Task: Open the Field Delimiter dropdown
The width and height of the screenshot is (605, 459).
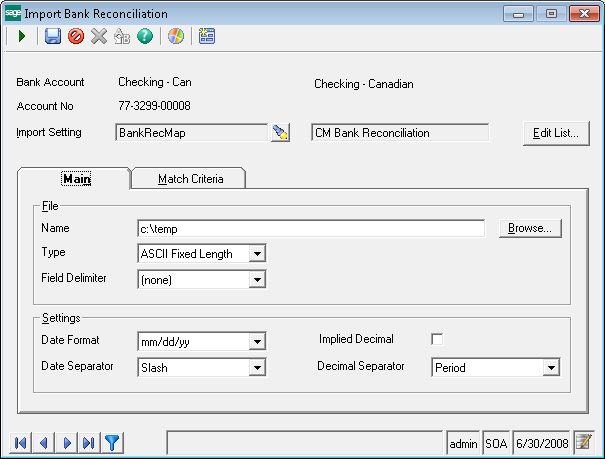Action: [x=257, y=280]
